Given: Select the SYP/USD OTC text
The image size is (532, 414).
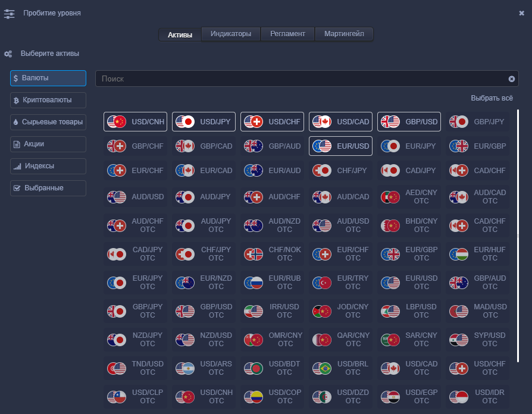Looking at the screenshot, I should tap(490, 340).
